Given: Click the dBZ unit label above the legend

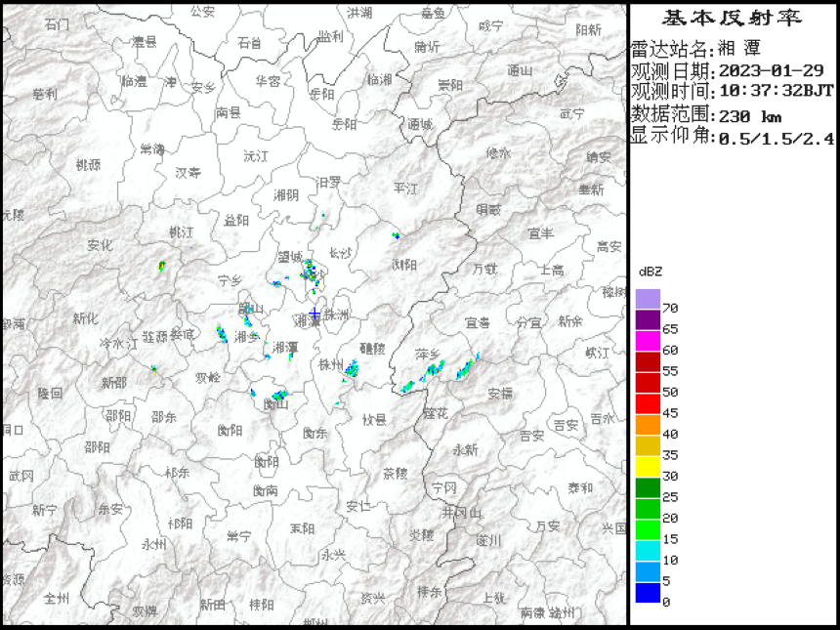Looking at the screenshot, I should pyautogui.click(x=651, y=273).
